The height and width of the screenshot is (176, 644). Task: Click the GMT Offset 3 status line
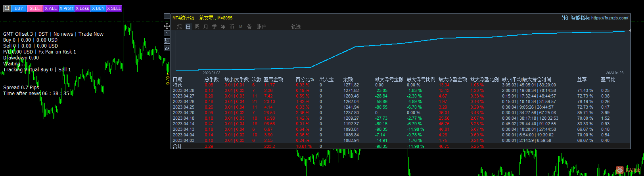click(53, 34)
